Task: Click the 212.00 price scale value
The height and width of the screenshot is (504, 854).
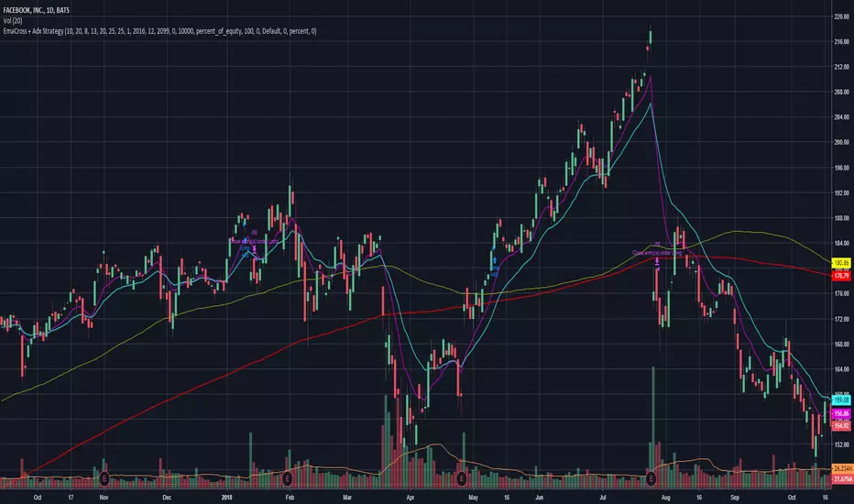Action: [x=841, y=67]
